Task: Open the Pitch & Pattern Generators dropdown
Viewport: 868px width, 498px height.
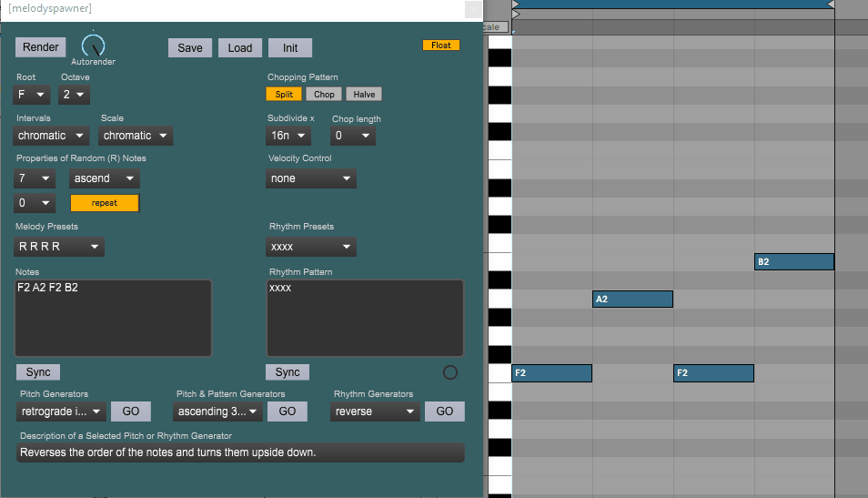Action: pyautogui.click(x=217, y=412)
